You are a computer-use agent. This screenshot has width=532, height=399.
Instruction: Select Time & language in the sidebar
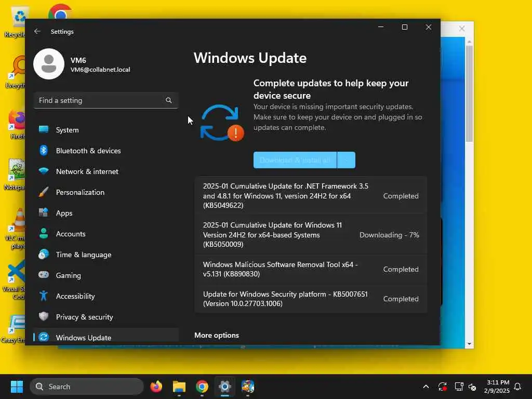(x=106, y=255)
